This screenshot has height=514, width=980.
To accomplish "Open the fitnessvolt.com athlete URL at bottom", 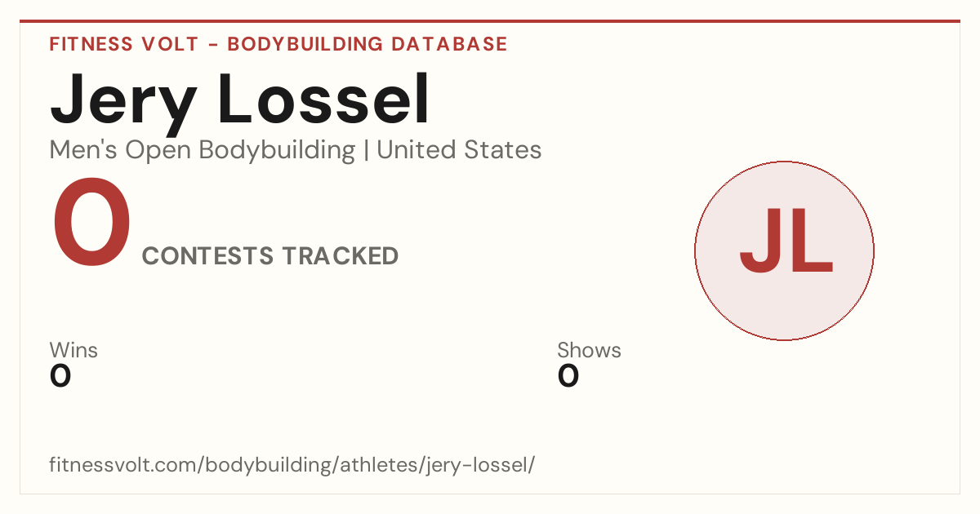I will tap(292, 465).
